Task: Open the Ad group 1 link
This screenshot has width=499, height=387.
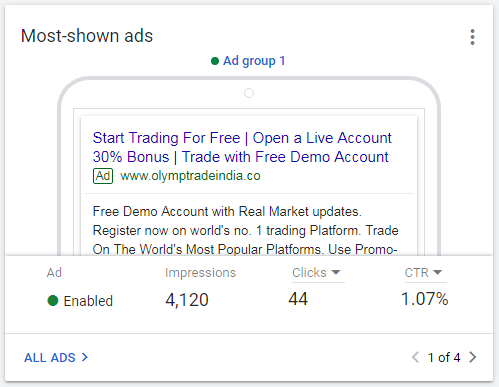Action: tap(254, 61)
